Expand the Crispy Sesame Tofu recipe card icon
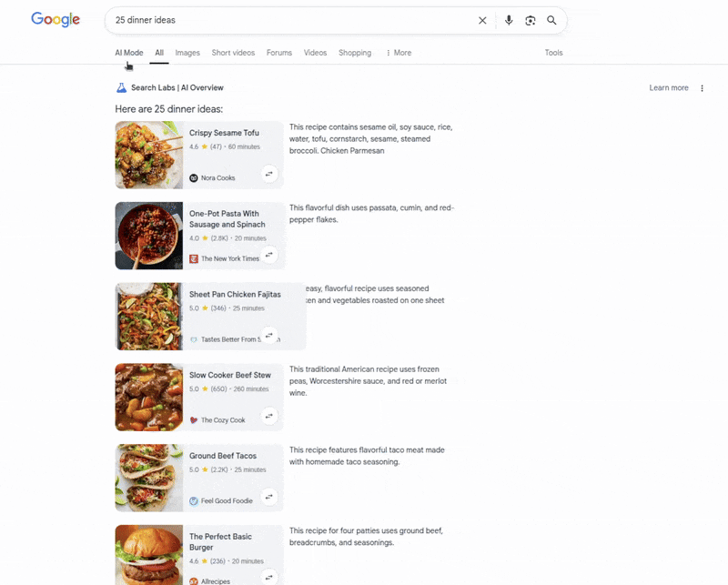 pos(269,175)
